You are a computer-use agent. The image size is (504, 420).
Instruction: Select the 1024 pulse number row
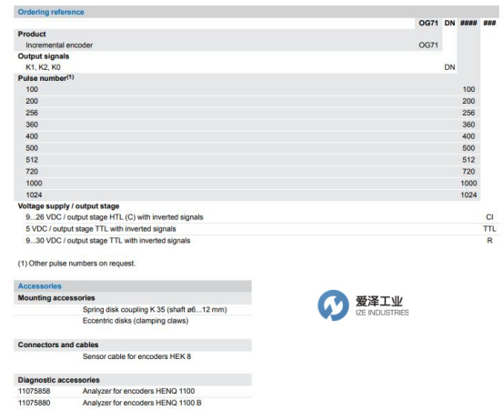[x=247, y=195]
